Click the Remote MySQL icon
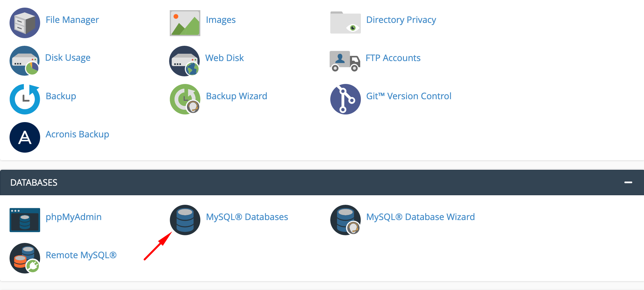644x290 pixels. point(25,258)
